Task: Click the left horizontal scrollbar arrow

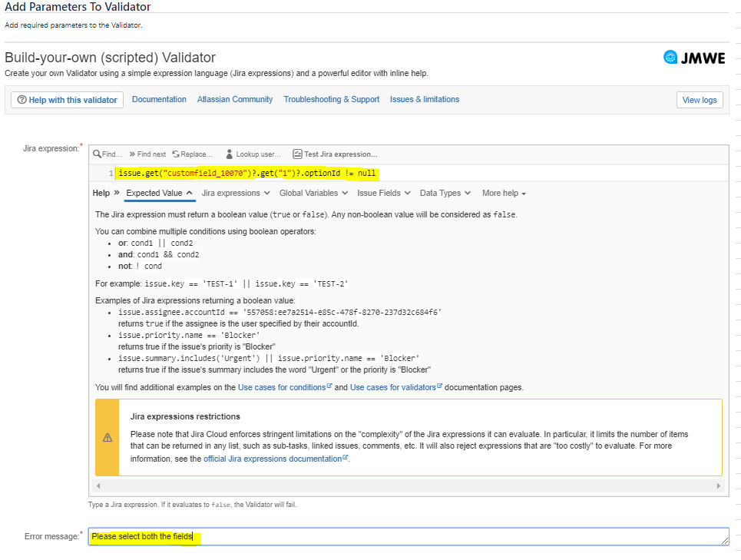Action: point(98,485)
